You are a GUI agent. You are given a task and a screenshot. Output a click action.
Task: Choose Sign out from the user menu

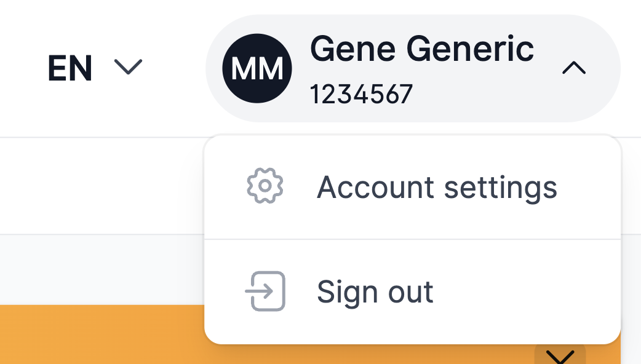pyautogui.click(x=413, y=291)
